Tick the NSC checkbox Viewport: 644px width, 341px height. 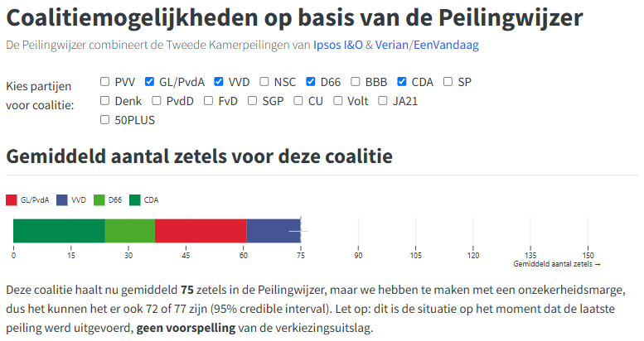pyautogui.click(x=264, y=82)
